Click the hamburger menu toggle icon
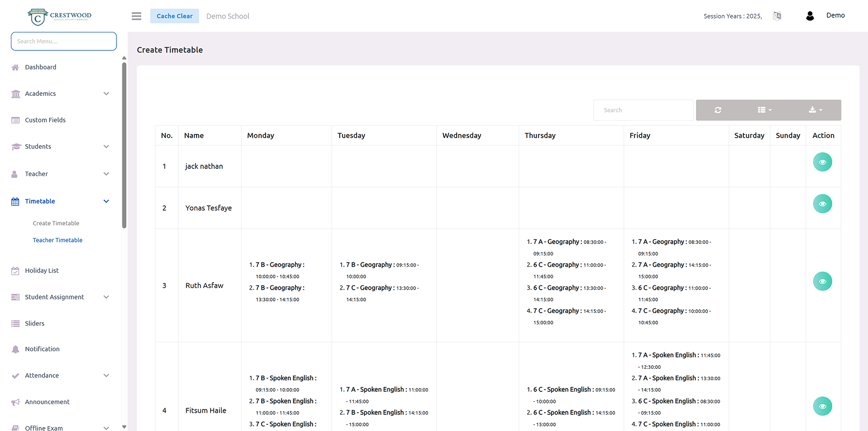This screenshot has height=431, width=868. coord(137,16)
